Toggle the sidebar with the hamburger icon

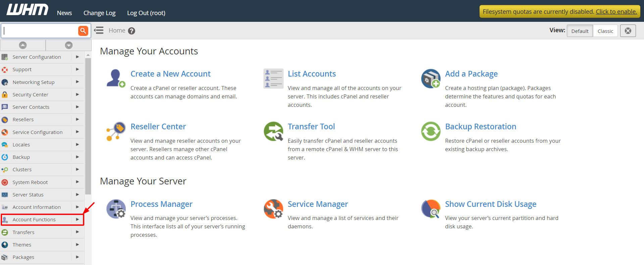pos(99,31)
